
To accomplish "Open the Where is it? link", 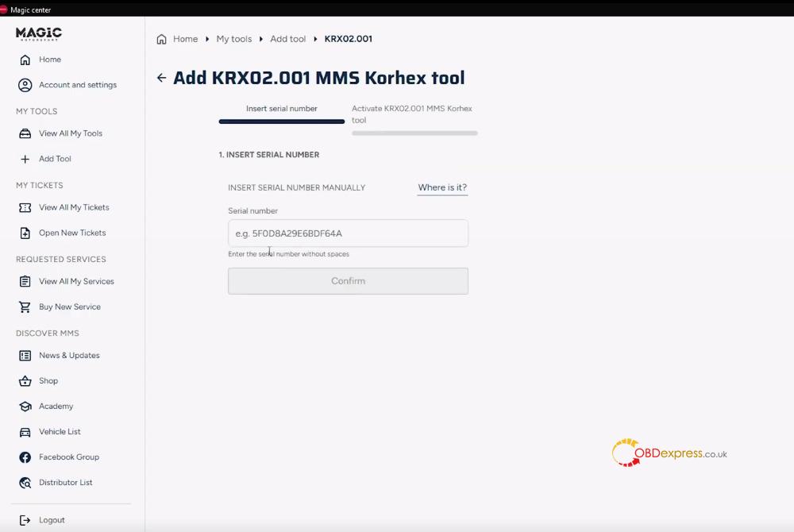I will pyautogui.click(x=442, y=187).
